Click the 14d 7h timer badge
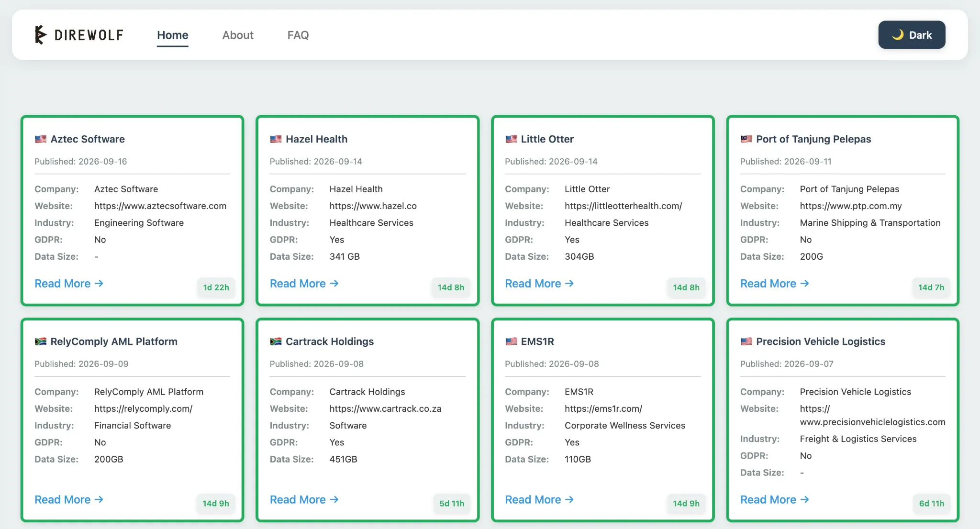 click(x=931, y=287)
